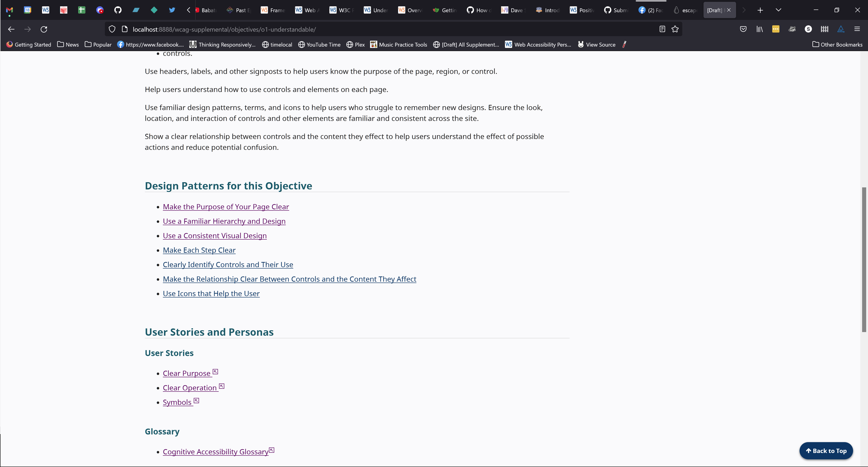868x467 pixels.
Task: Open the Privacy Badger extension
Action: [x=792, y=29]
